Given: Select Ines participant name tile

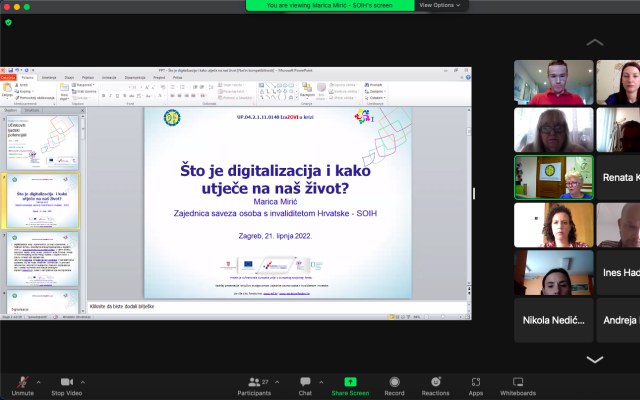Looking at the screenshot, I should point(618,272).
